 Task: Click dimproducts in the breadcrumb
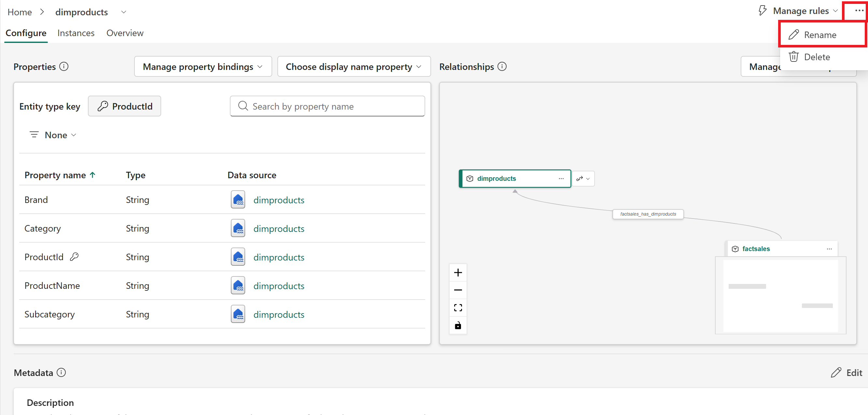click(x=81, y=12)
